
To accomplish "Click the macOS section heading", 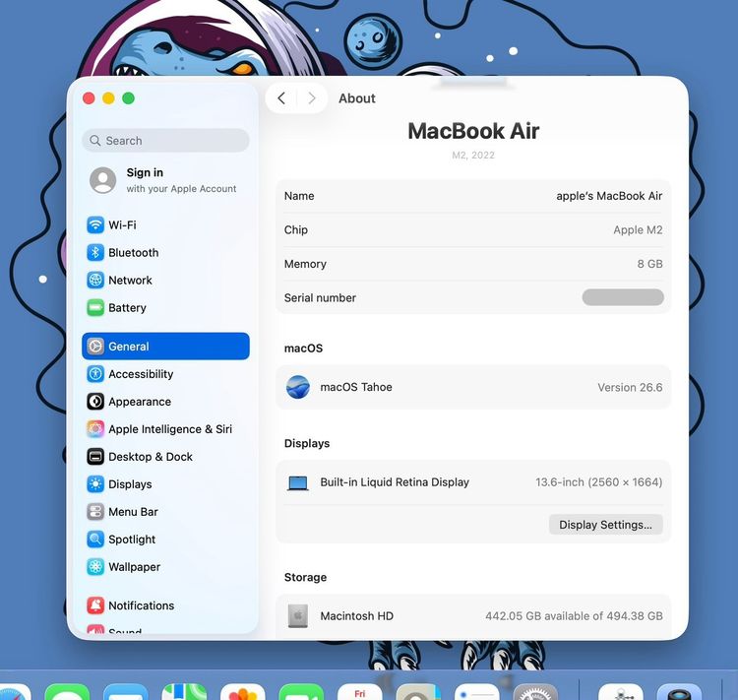I will pyautogui.click(x=304, y=349).
